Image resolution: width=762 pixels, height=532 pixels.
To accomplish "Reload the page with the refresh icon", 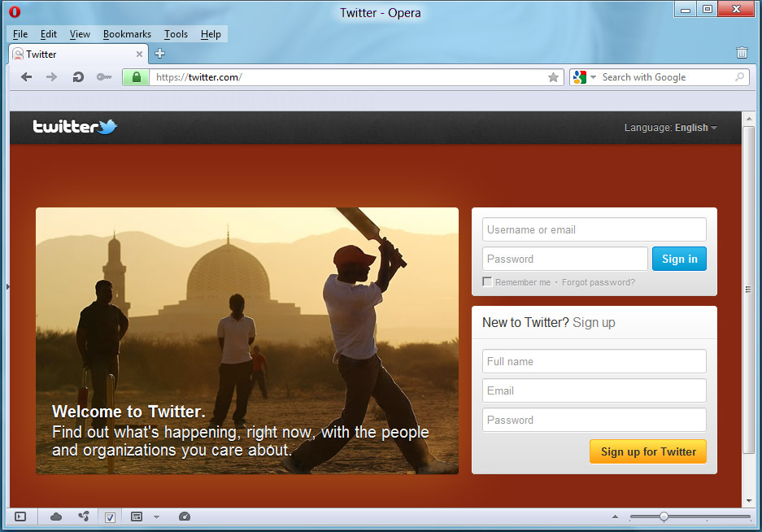I will coord(78,76).
